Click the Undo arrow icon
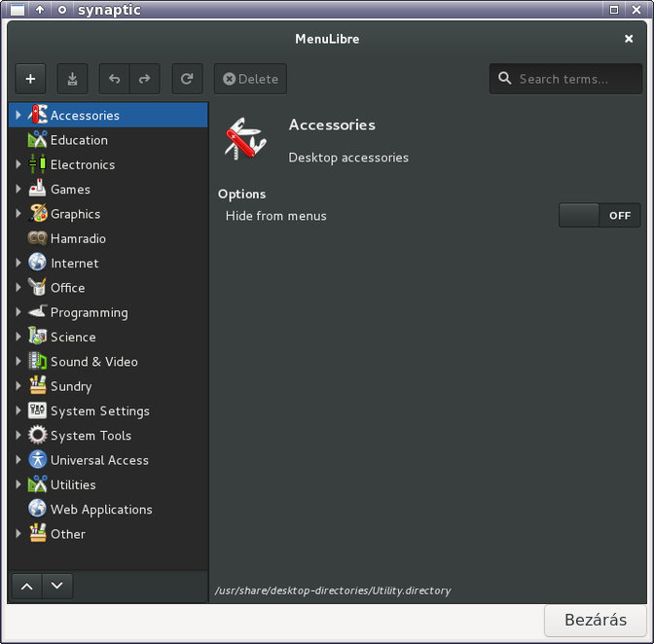Image resolution: width=654 pixels, height=644 pixels. point(114,79)
